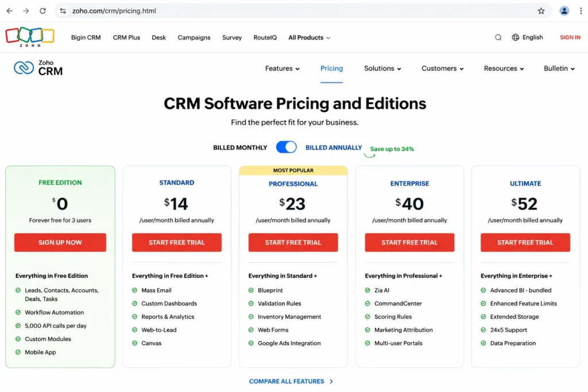Expand the Customers menu dropdown
The height and width of the screenshot is (392, 588).
click(x=443, y=68)
